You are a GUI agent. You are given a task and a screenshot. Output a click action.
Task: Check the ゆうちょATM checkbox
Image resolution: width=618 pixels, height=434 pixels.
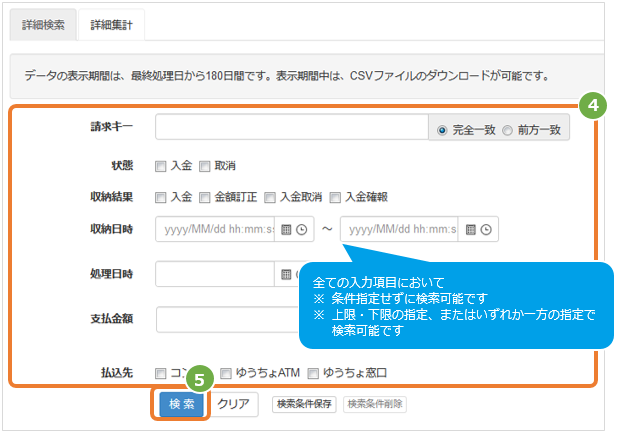[226, 373]
